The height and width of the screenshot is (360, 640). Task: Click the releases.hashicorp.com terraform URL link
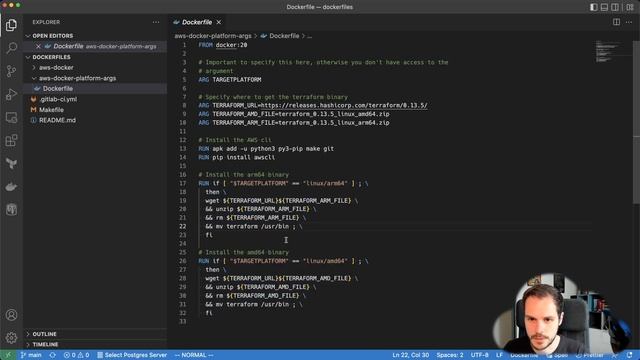click(x=344, y=105)
